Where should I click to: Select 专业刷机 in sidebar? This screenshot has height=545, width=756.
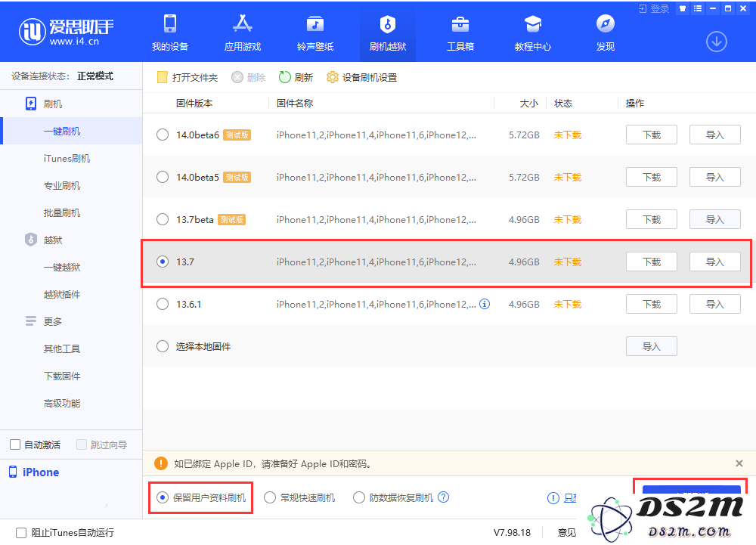(x=62, y=185)
